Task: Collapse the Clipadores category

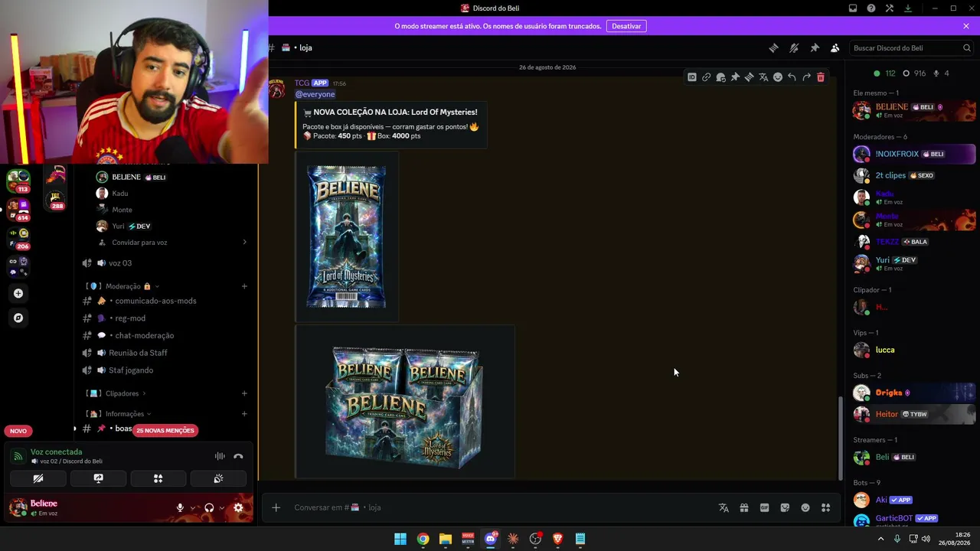Action: tap(116, 393)
